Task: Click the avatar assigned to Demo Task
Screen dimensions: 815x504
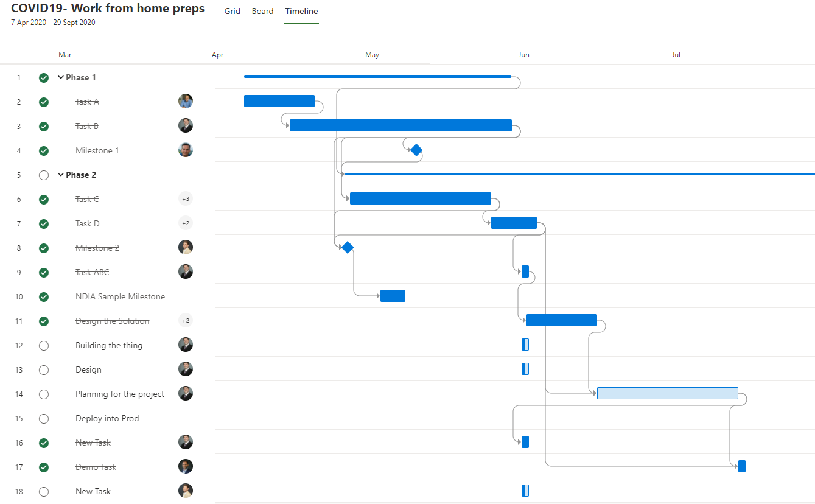Action: pos(186,467)
